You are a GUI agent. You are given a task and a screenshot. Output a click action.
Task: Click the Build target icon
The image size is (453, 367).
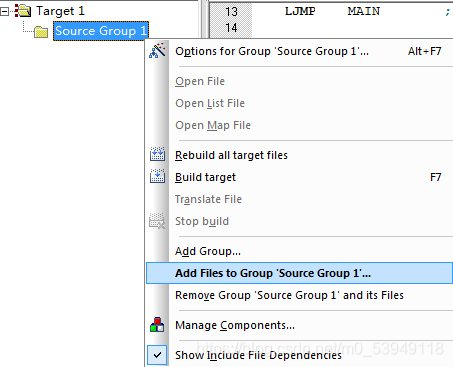click(x=157, y=177)
